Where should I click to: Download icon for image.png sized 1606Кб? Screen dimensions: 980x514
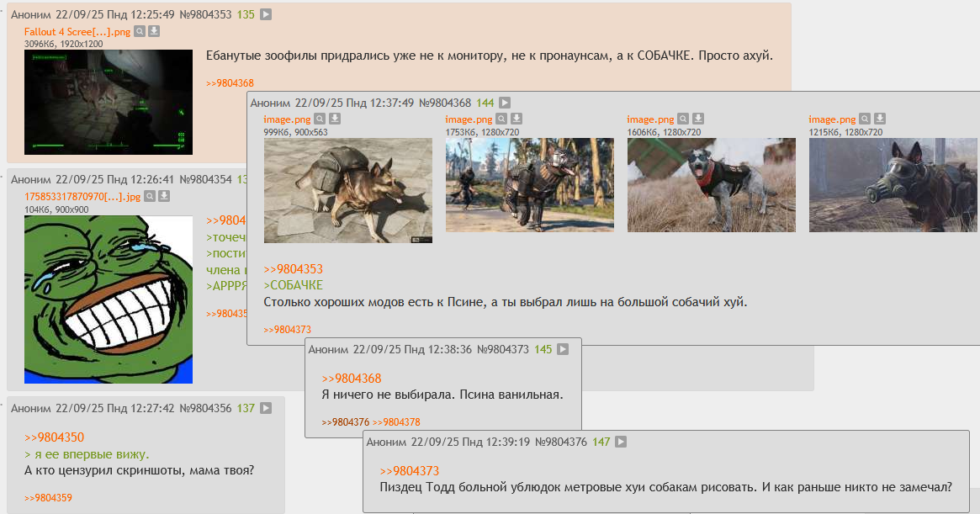[x=698, y=119]
